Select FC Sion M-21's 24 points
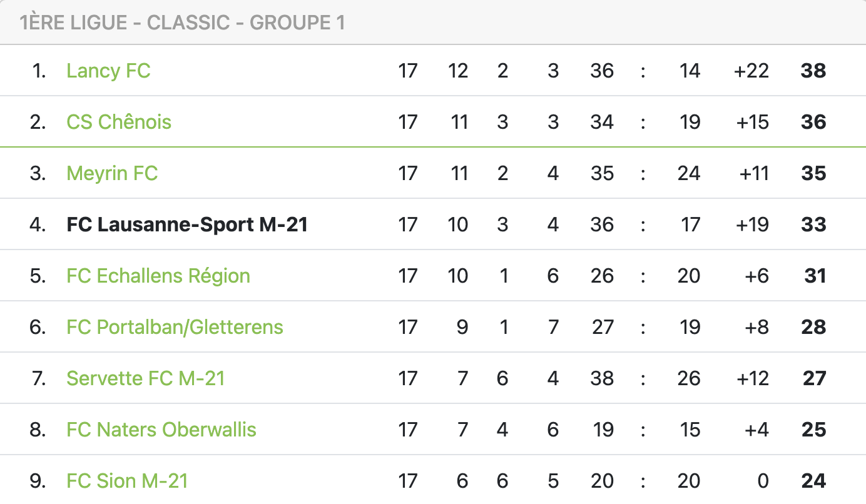 [813, 481]
